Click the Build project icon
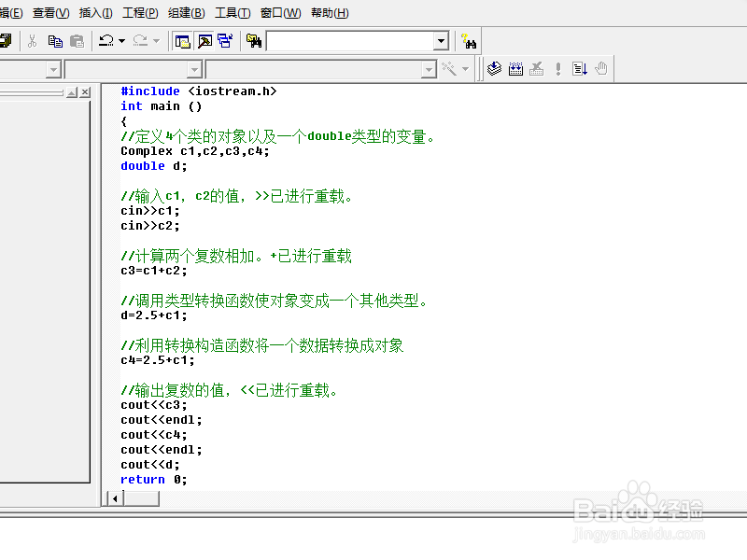The image size is (747, 560). coord(516,69)
